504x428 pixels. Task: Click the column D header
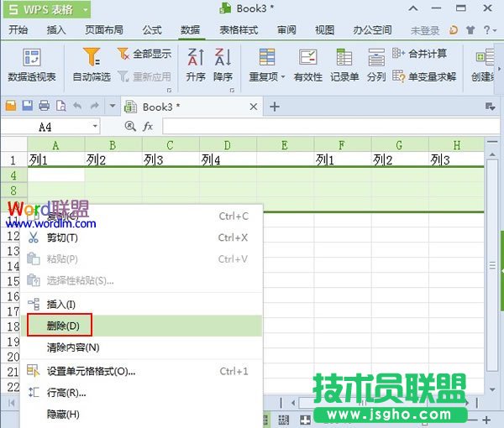coord(228,145)
